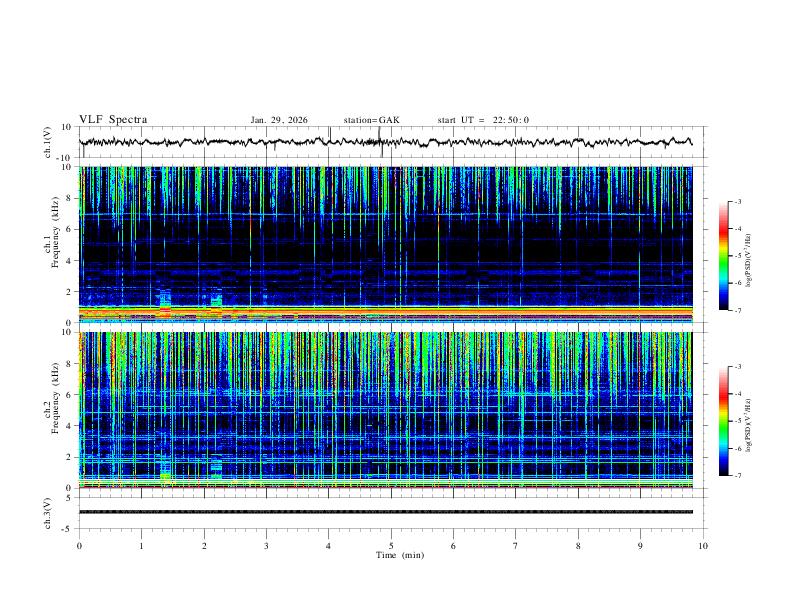Viewport: 792px width, 612px height.
Task: Click the 4 tick label on time axis
Action: click(328, 546)
